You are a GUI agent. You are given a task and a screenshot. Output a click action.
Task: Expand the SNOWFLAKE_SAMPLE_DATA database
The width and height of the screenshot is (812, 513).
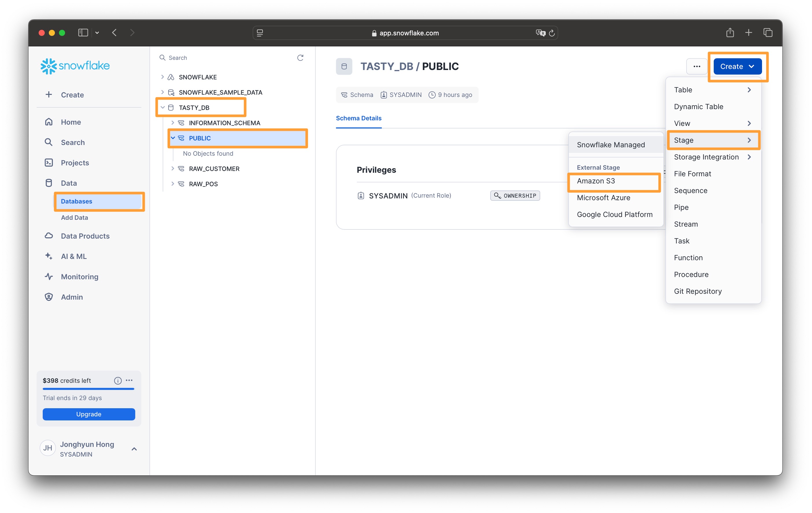pyautogui.click(x=162, y=92)
